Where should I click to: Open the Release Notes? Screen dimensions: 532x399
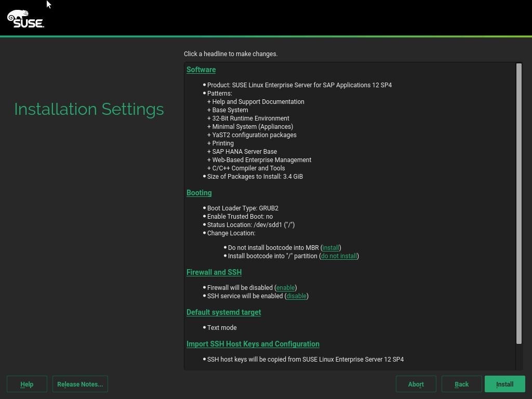coord(80,384)
